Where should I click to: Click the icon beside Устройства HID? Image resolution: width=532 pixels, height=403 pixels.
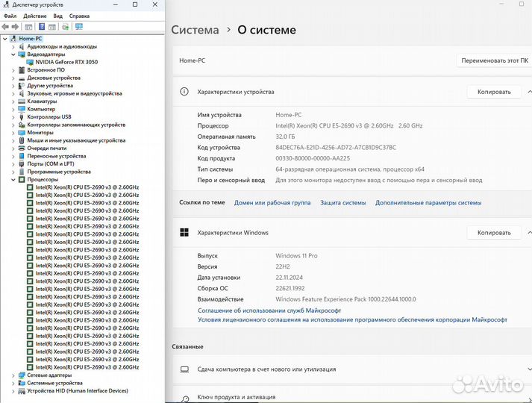22,391
